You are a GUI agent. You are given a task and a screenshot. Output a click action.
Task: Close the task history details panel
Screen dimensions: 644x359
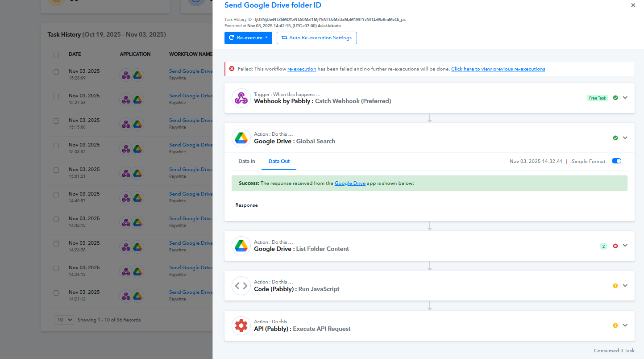tap(633, 5)
